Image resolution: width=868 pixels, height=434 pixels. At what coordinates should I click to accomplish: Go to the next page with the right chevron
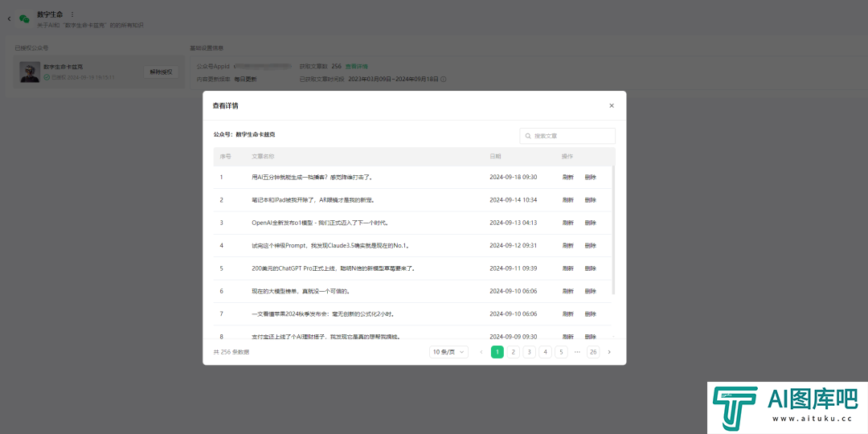(x=609, y=352)
